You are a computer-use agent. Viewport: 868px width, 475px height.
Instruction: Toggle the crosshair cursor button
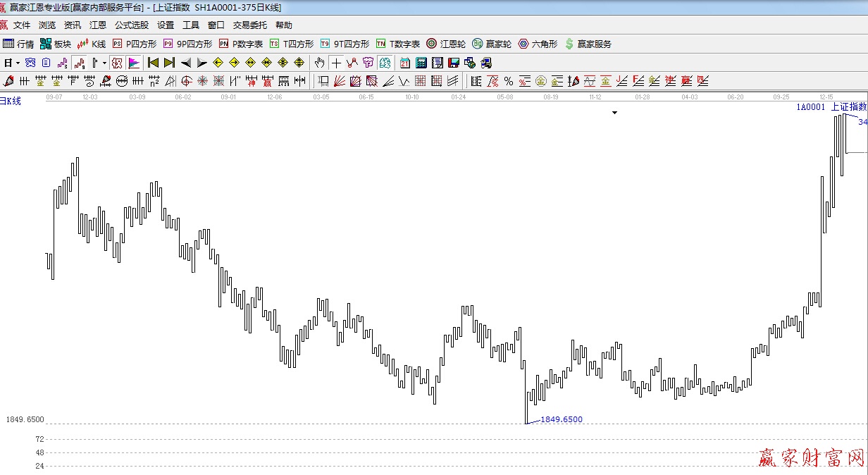pos(336,63)
